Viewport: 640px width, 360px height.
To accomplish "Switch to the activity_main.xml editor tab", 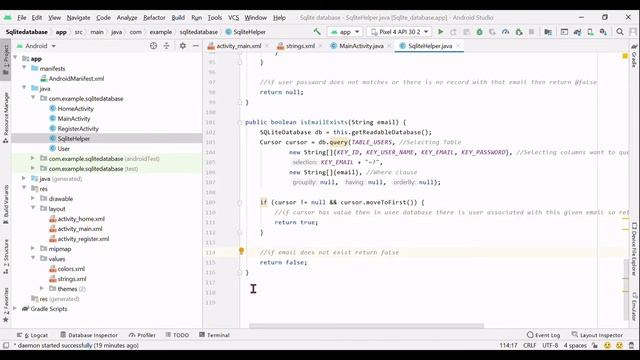I will click(238, 46).
